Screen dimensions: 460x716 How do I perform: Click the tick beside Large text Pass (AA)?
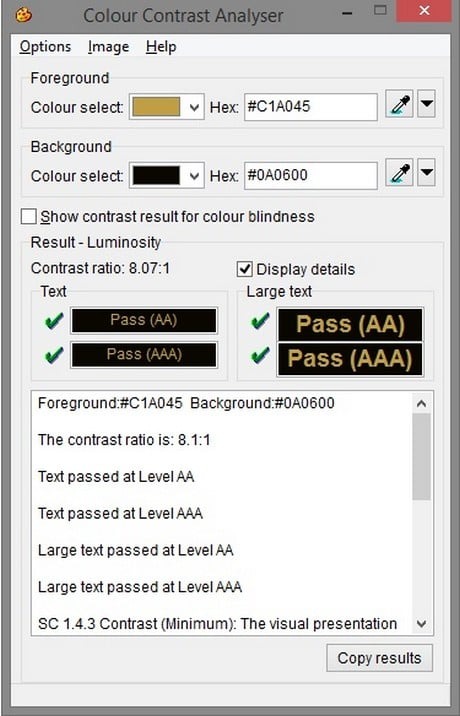[260, 321]
